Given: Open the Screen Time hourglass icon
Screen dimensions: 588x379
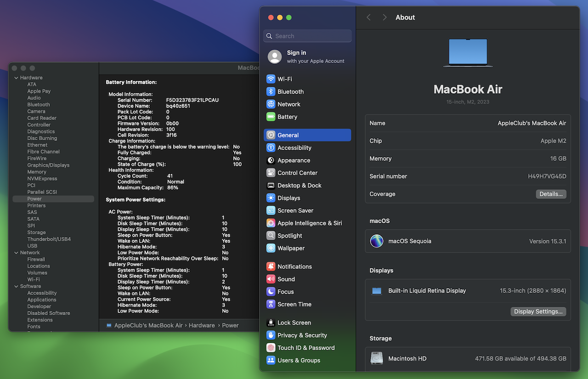Looking at the screenshot, I should coord(271,304).
